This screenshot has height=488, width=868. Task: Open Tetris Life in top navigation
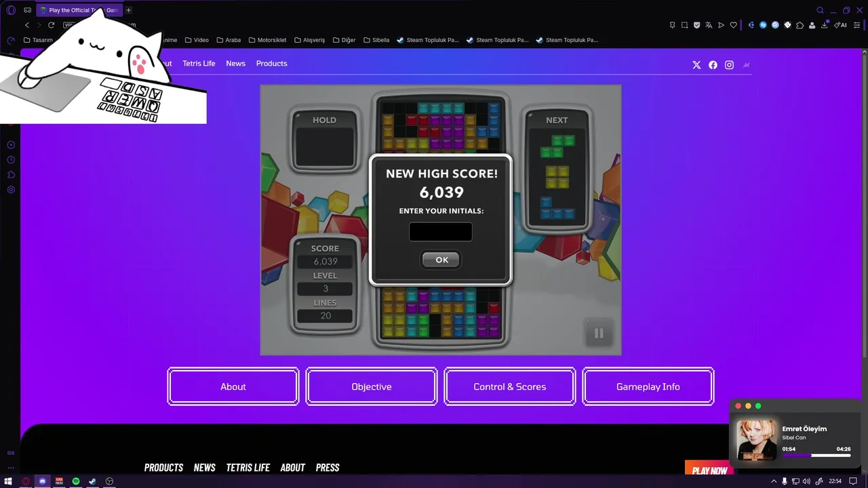pyautogui.click(x=199, y=63)
